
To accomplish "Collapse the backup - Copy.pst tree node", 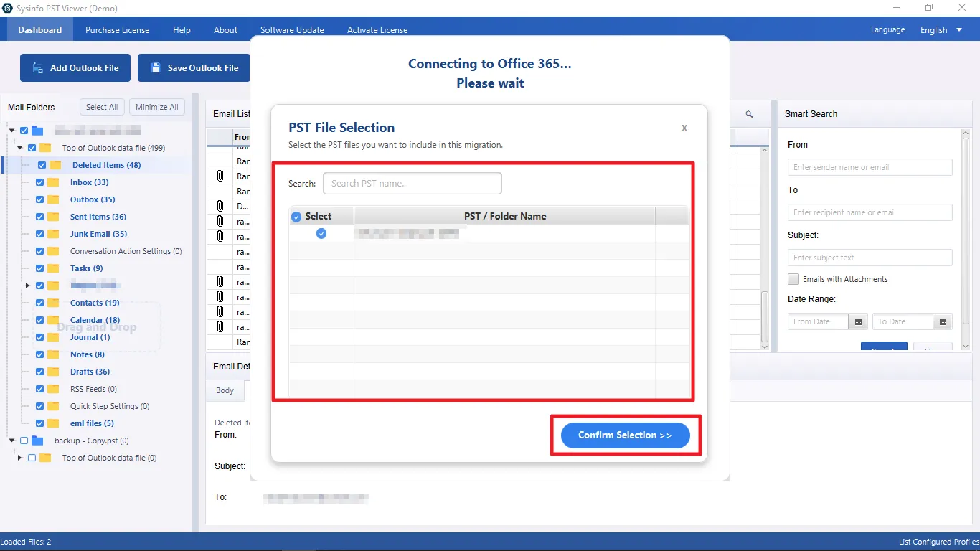I will click(12, 441).
